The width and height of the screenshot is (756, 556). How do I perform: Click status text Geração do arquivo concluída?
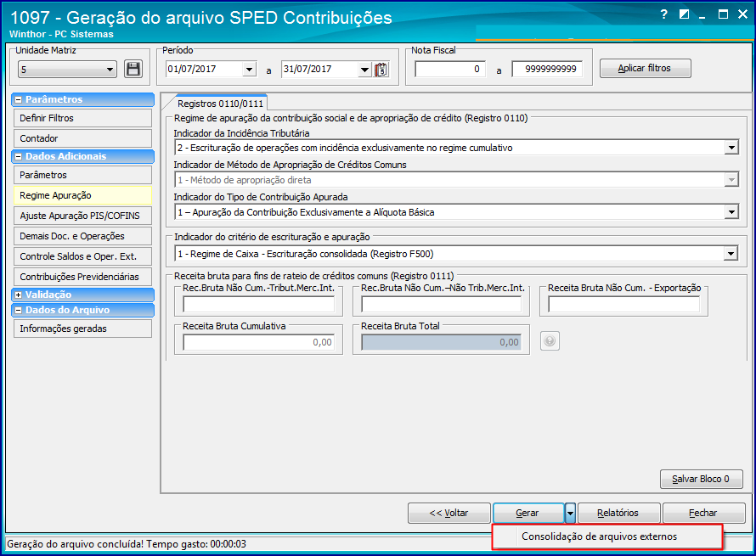127,544
